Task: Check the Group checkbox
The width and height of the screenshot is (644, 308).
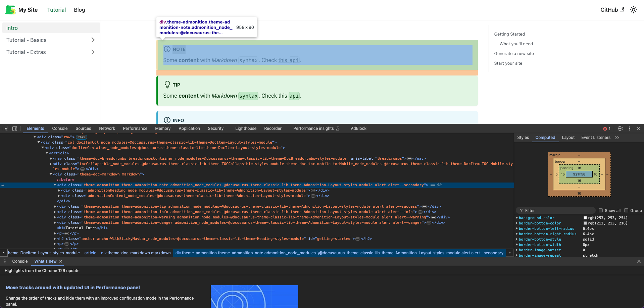Action: (626, 210)
